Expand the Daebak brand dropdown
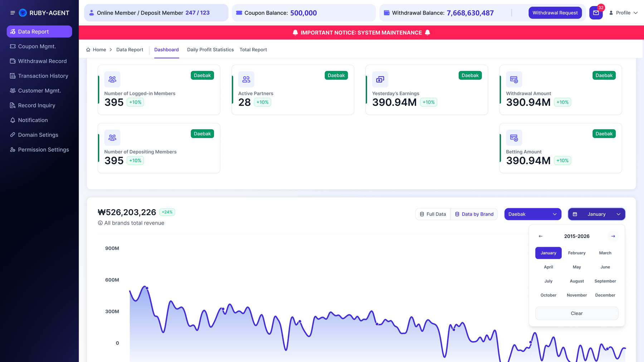This screenshot has height=362, width=644. 533,214
